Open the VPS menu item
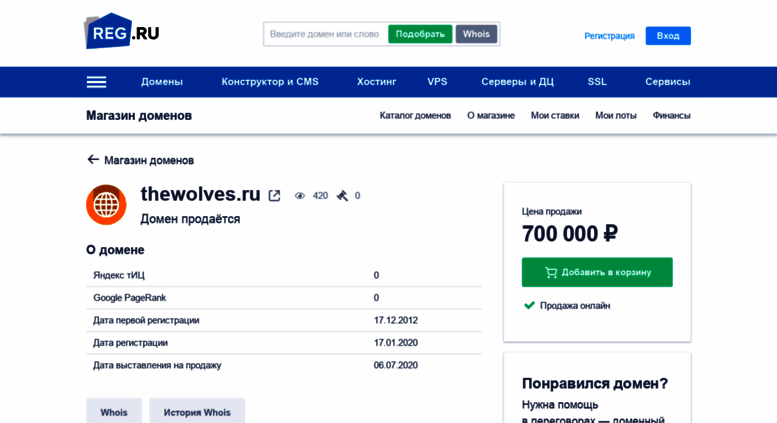 pyautogui.click(x=438, y=82)
